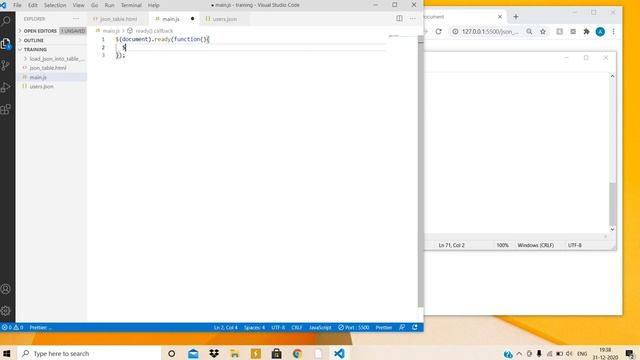Select the JavaScript language mode
This screenshot has width=640, height=360.
(x=320, y=327)
